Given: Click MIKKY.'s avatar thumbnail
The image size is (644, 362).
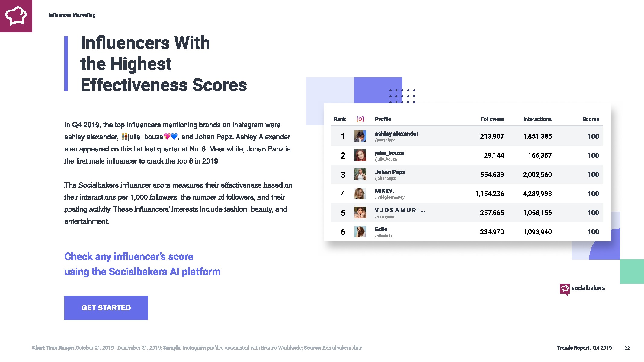Looking at the screenshot, I should click(x=360, y=194).
